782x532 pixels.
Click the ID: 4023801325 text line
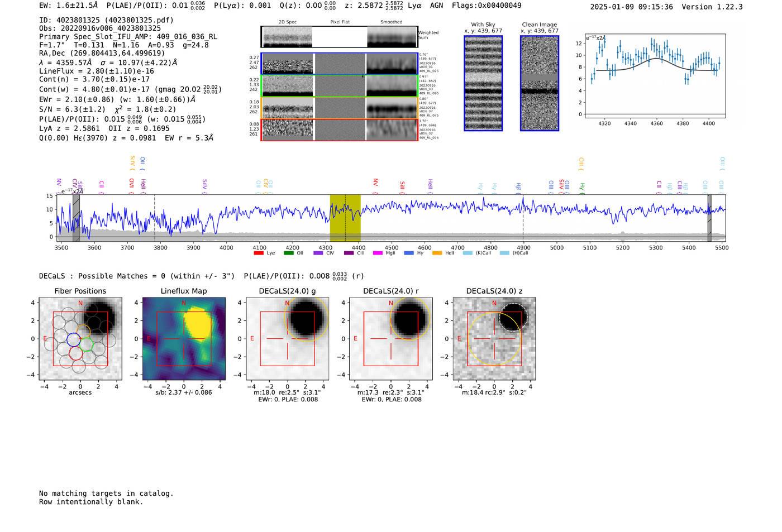pos(106,20)
